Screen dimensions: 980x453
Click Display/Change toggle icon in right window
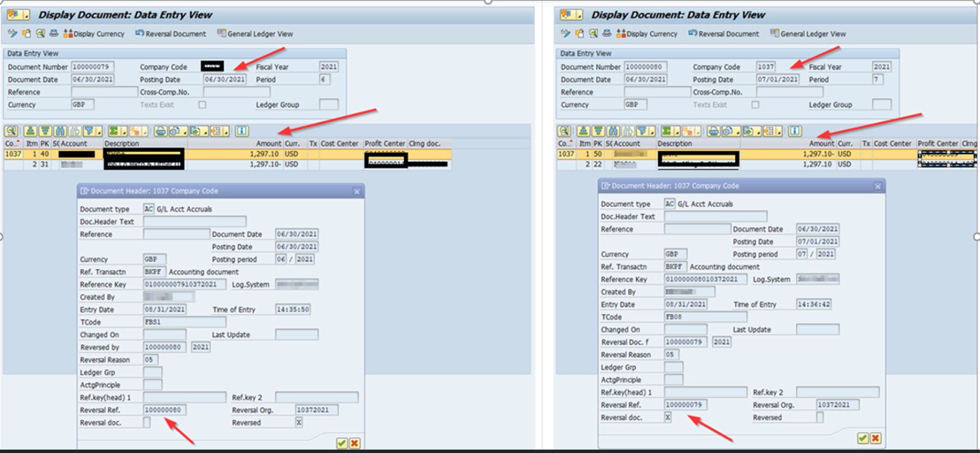tap(565, 33)
